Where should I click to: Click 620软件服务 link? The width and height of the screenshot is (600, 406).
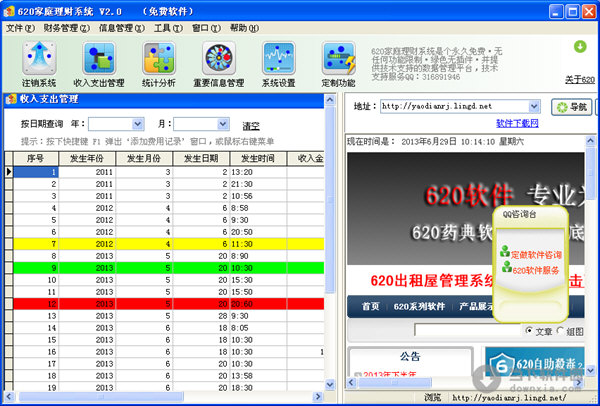(536, 271)
